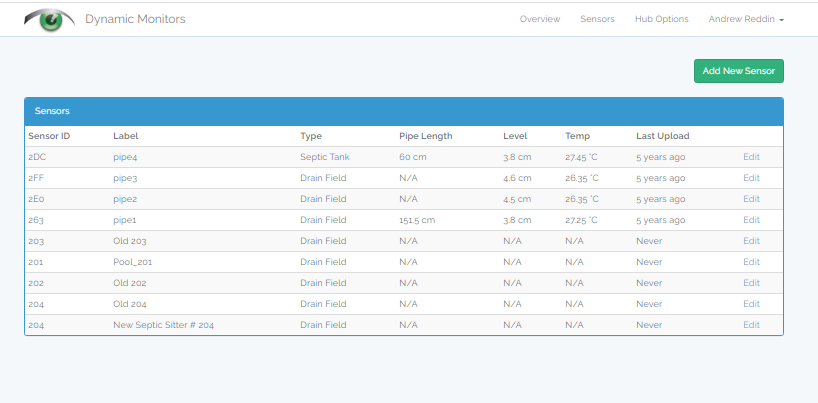Click the Old 204 label

click(x=130, y=304)
